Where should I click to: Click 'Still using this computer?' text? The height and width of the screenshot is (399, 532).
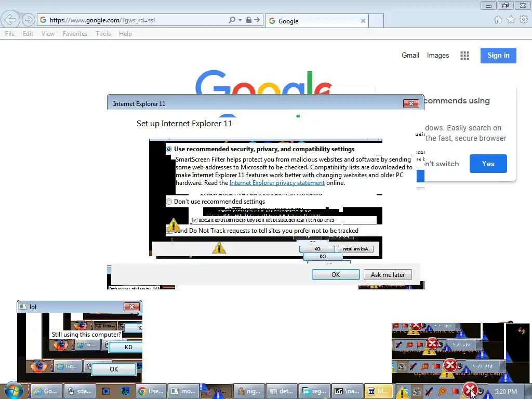click(x=86, y=335)
